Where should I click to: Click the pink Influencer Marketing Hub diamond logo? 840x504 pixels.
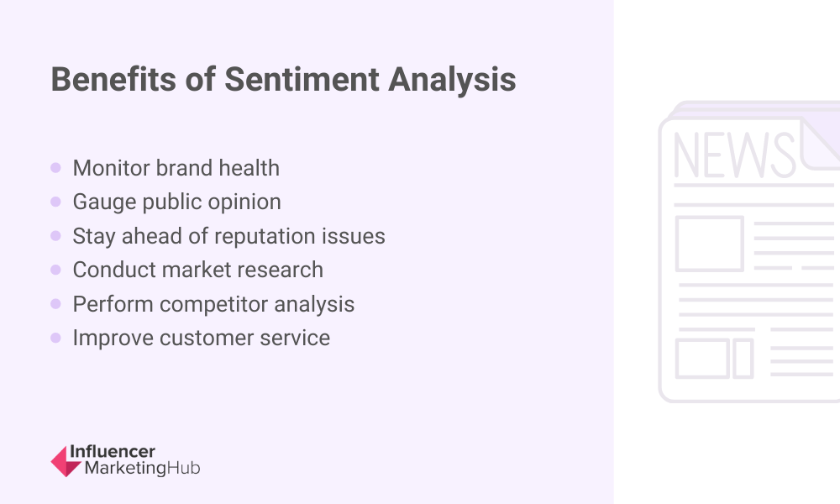[x=66, y=461]
